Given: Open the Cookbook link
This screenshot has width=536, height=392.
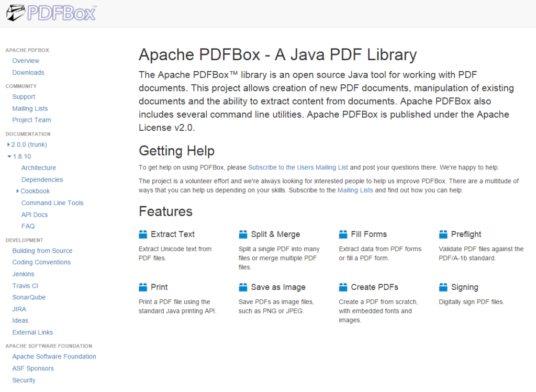Looking at the screenshot, I should [35, 192].
